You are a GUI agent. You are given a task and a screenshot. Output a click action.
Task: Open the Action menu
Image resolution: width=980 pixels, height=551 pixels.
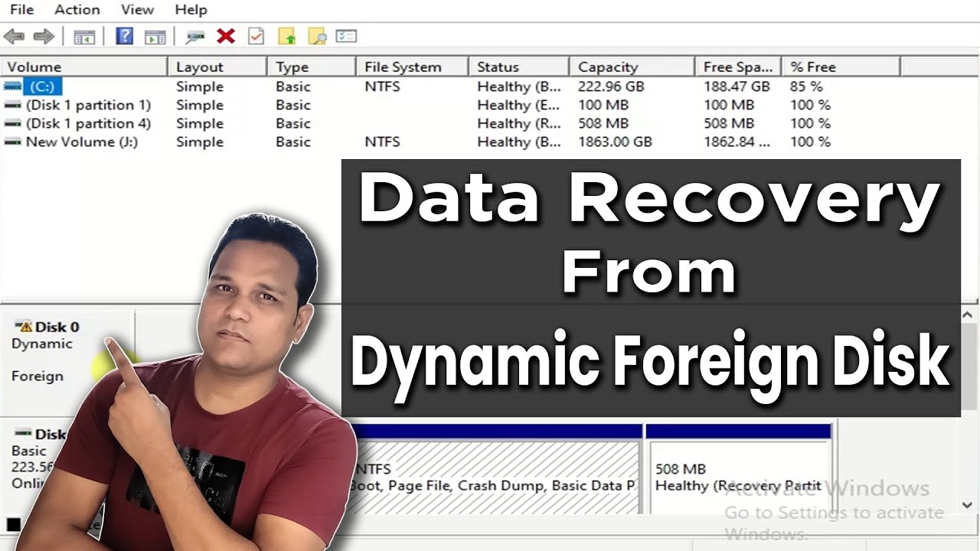(x=77, y=9)
